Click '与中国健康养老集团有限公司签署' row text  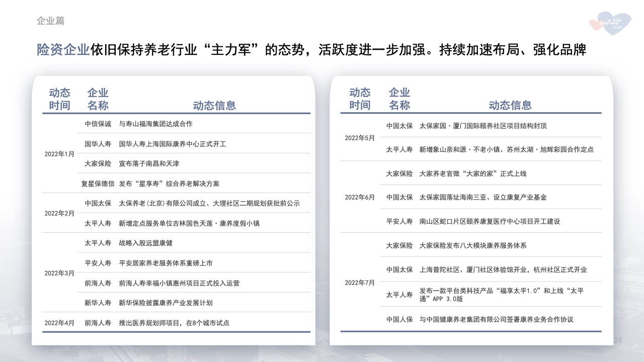(x=497, y=319)
